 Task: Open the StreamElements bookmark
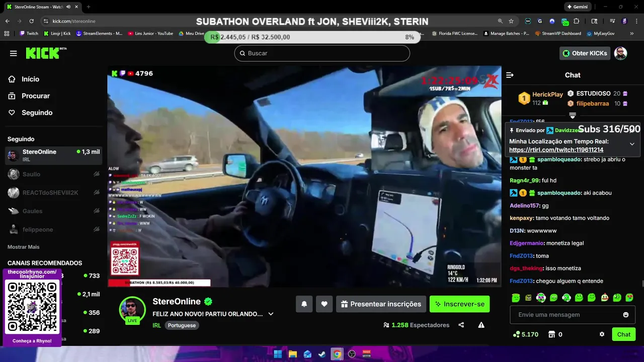point(99,34)
